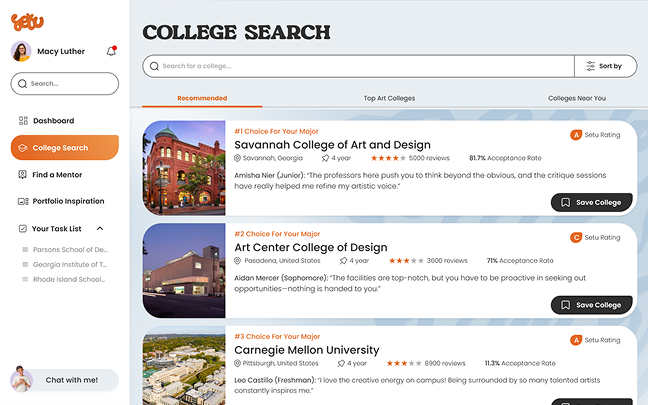Go to Find a Mentor

55,174
